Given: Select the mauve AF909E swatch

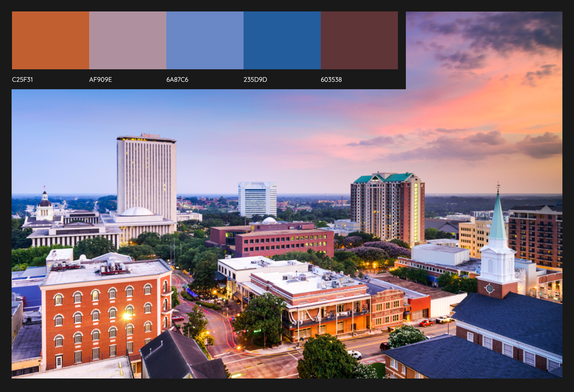Looking at the screenshot, I should coord(128,40).
